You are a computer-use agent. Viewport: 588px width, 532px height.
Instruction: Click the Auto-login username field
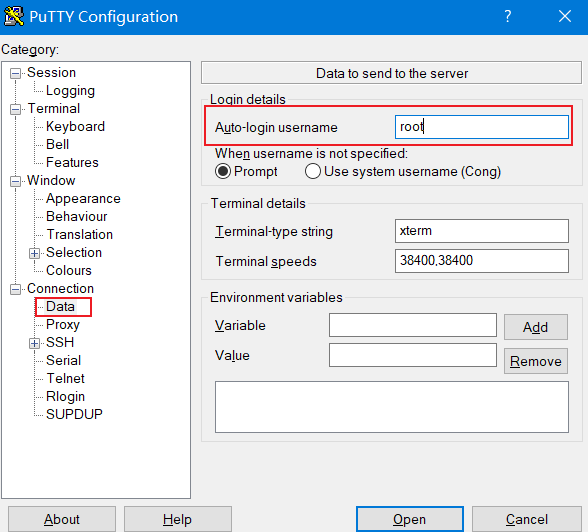coord(482,127)
